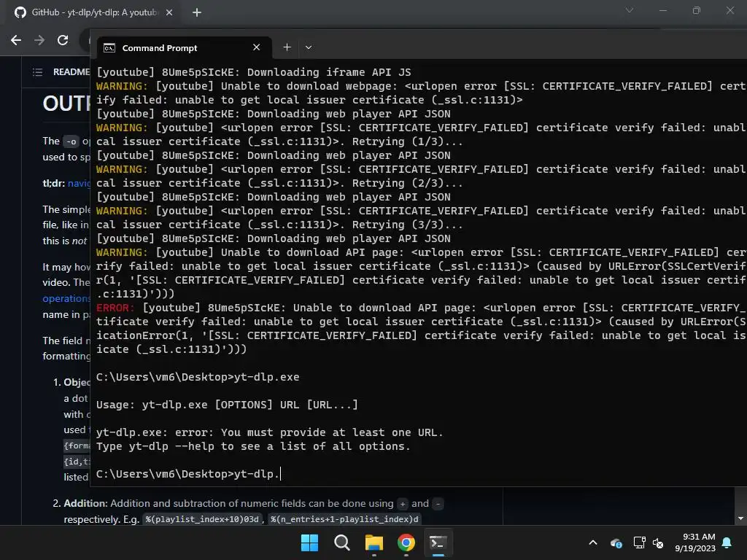Click the 'Retrying (1/3)...' terminal text

tap(407, 141)
